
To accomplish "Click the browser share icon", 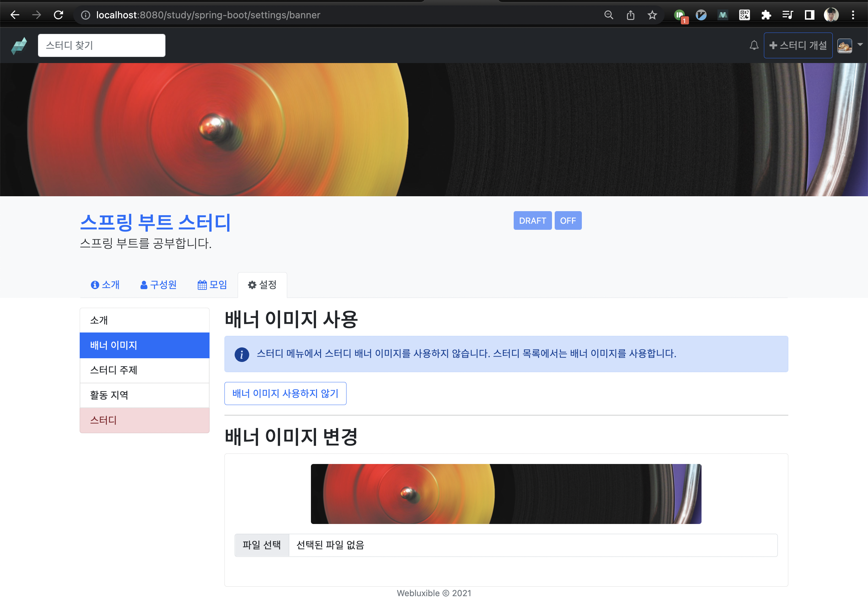I will point(630,15).
